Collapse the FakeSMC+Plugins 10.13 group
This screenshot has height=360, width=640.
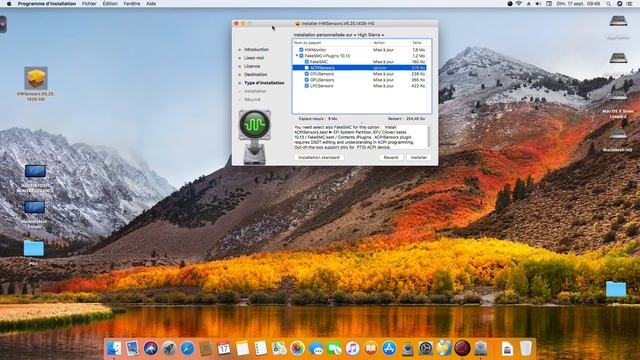pyautogui.click(x=297, y=56)
